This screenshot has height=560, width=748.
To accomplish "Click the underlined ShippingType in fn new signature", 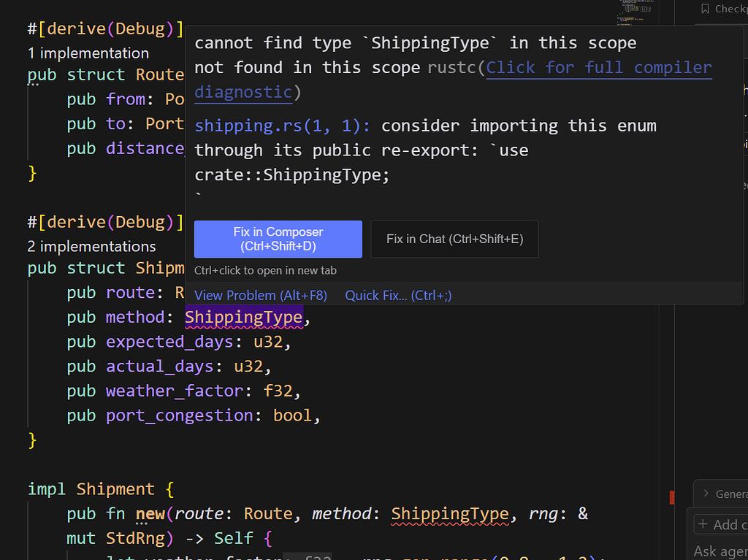I will 450,513.
